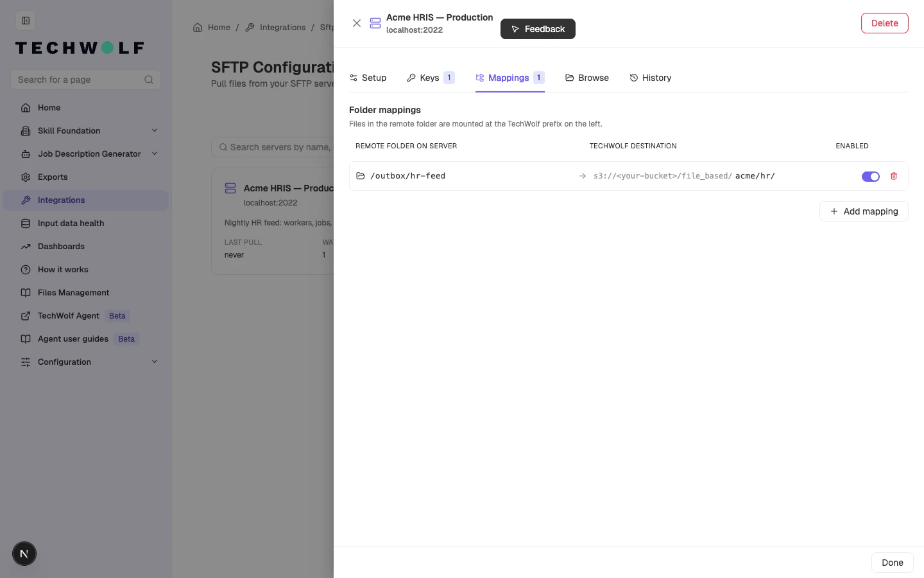Open Job Description Generator in the sidebar

tap(85, 154)
